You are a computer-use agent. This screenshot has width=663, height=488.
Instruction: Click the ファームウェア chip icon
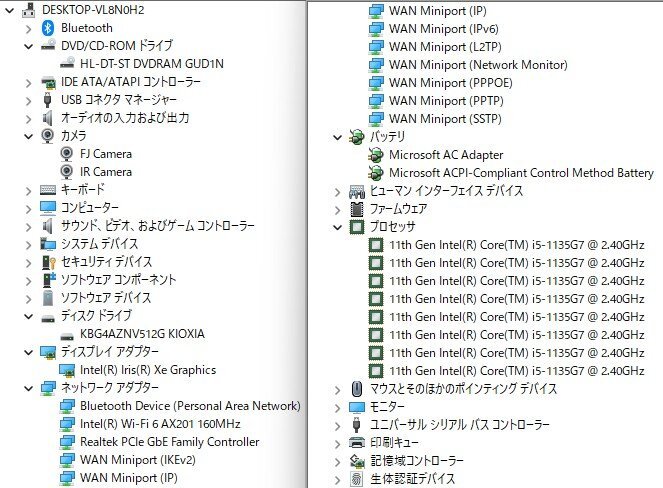point(357,208)
